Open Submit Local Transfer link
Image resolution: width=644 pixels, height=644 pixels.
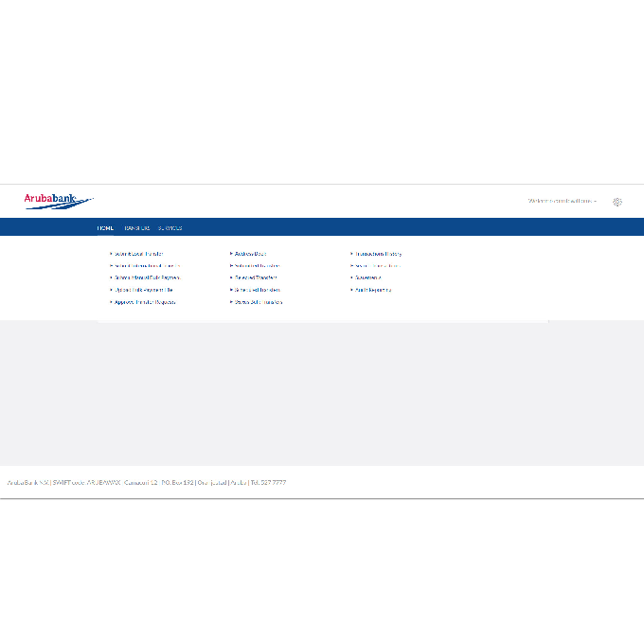coord(138,254)
